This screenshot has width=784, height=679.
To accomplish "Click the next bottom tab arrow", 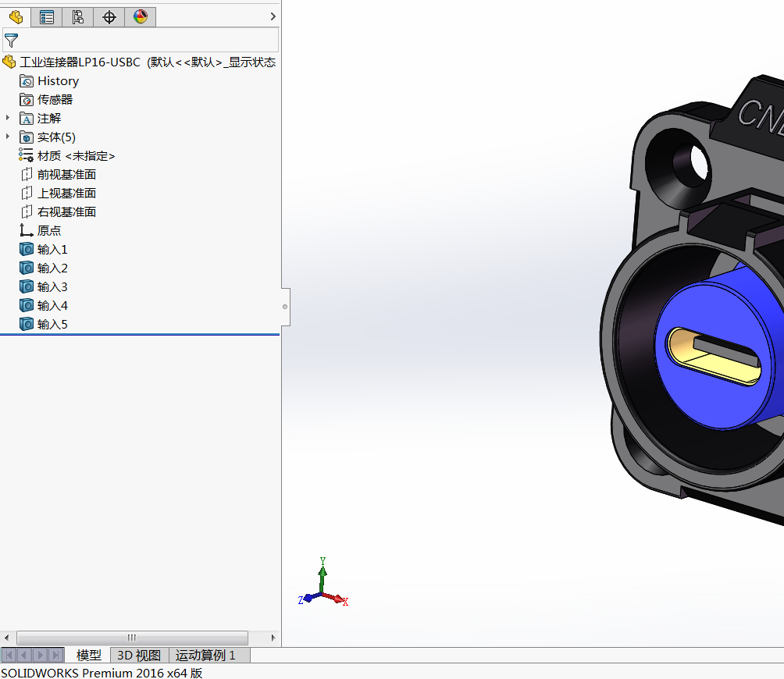I will pos(41,655).
